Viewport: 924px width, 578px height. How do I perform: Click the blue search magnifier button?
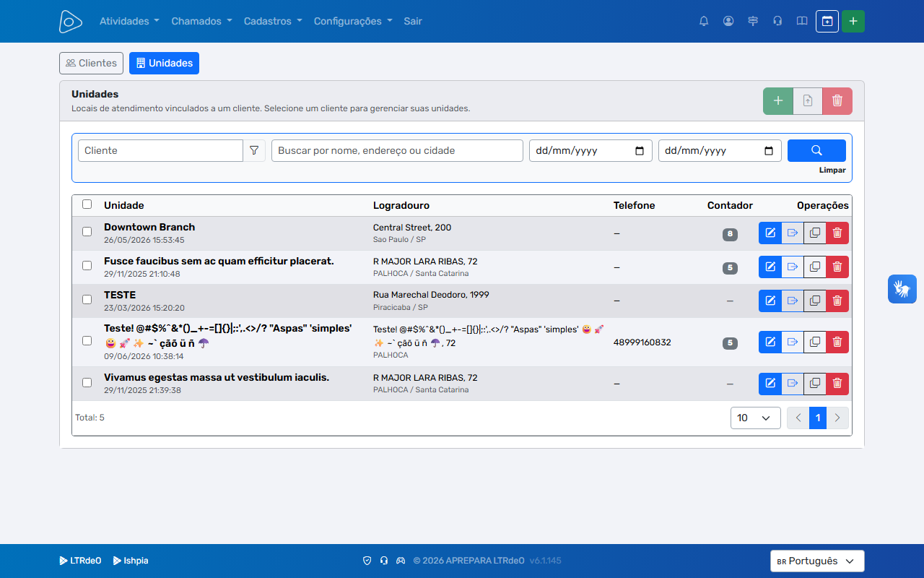point(816,150)
